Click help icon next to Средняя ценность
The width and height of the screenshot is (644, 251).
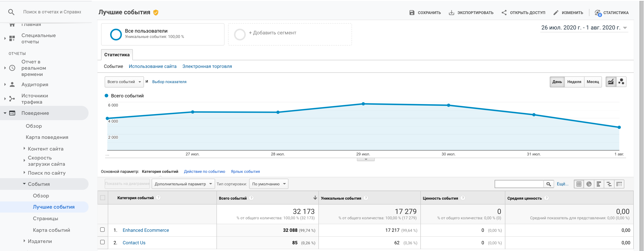tap(547, 198)
